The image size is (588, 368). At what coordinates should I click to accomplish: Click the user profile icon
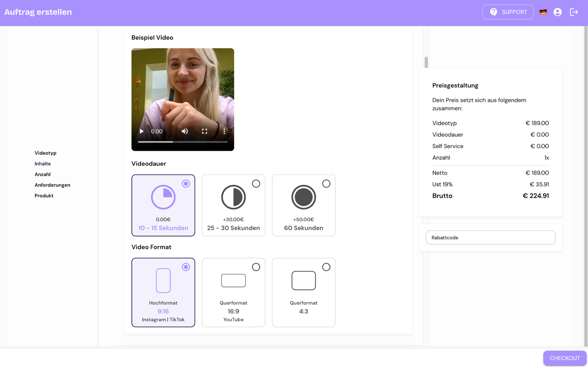(x=558, y=12)
